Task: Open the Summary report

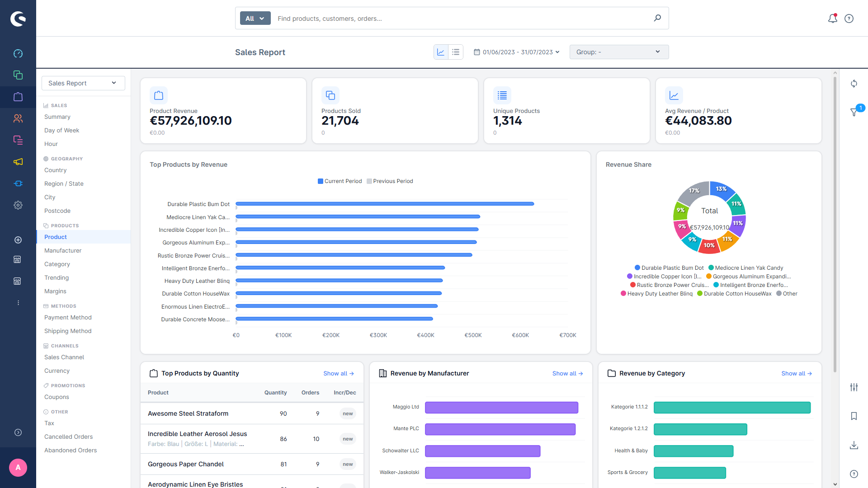Action: point(57,117)
